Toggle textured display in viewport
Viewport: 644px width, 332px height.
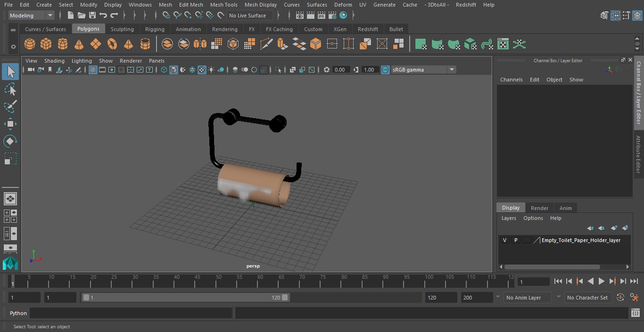pyautogui.click(x=202, y=70)
